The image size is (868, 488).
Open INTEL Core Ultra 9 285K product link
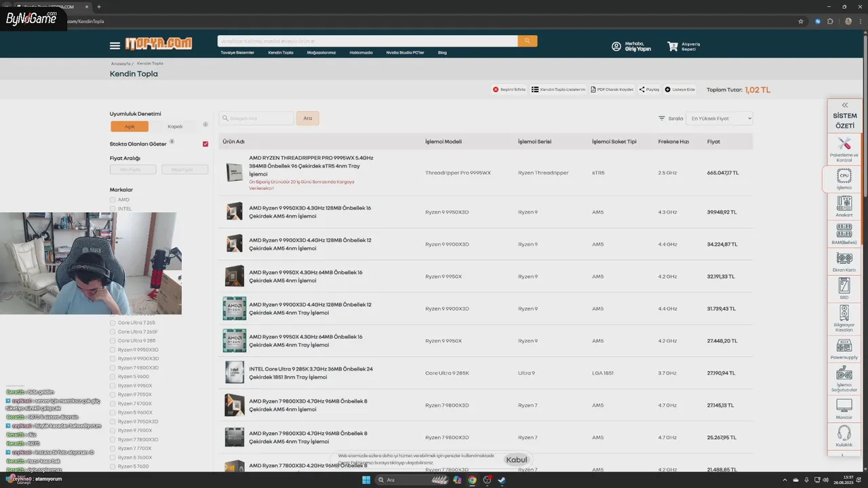(x=311, y=373)
